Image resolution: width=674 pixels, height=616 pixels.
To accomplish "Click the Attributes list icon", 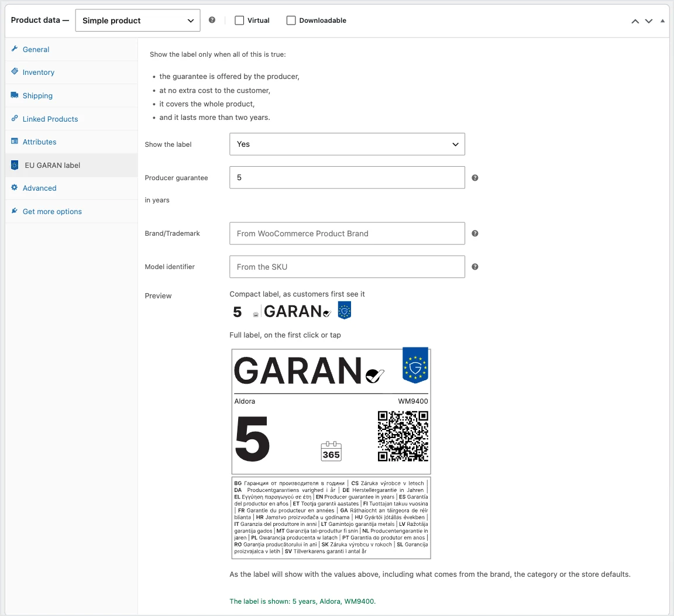I will [15, 142].
